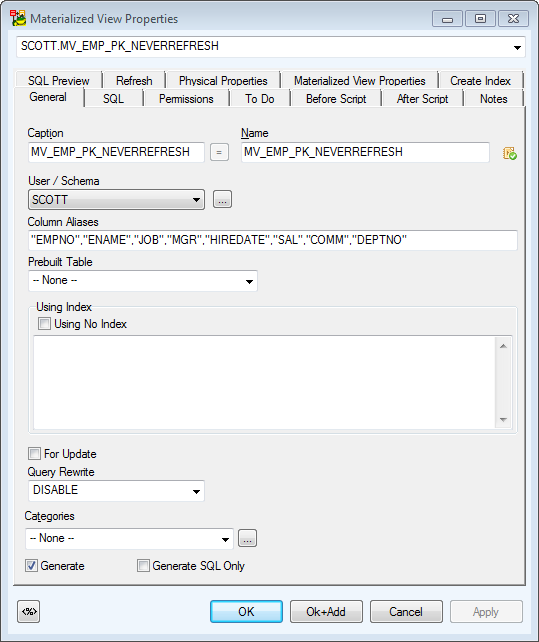This screenshot has height=642, width=539.
Task: Uncheck the Generate checkbox
Action: pyautogui.click(x=31, y=566)
